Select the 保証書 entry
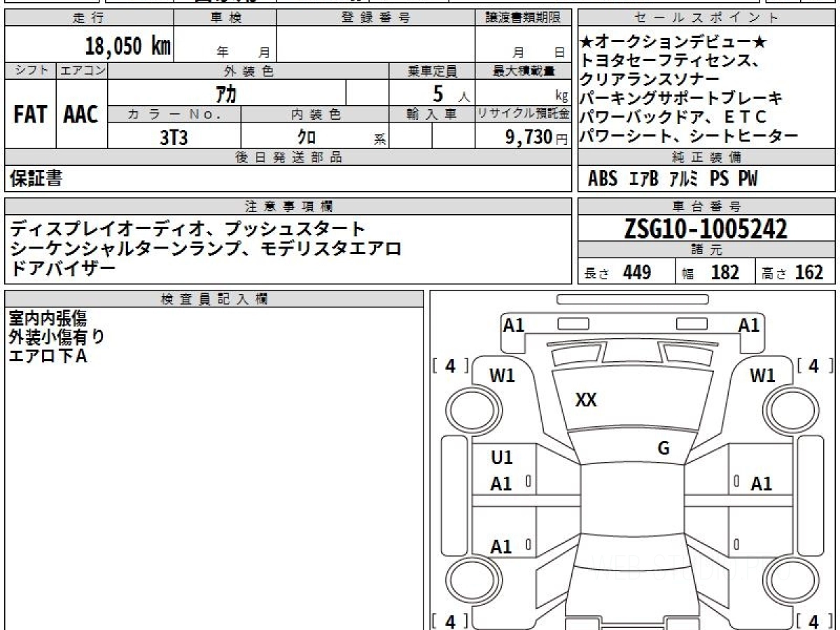Image resolution: width=840 pixels, height=630 pixels. coord(36,178)
